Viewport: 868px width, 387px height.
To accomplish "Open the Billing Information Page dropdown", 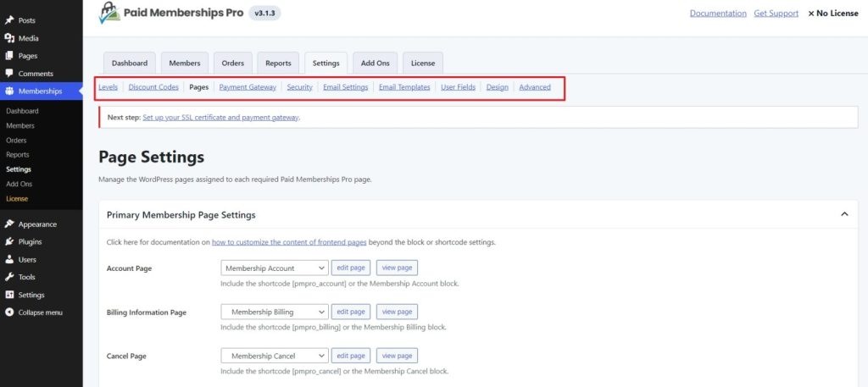I will [275, 312].
